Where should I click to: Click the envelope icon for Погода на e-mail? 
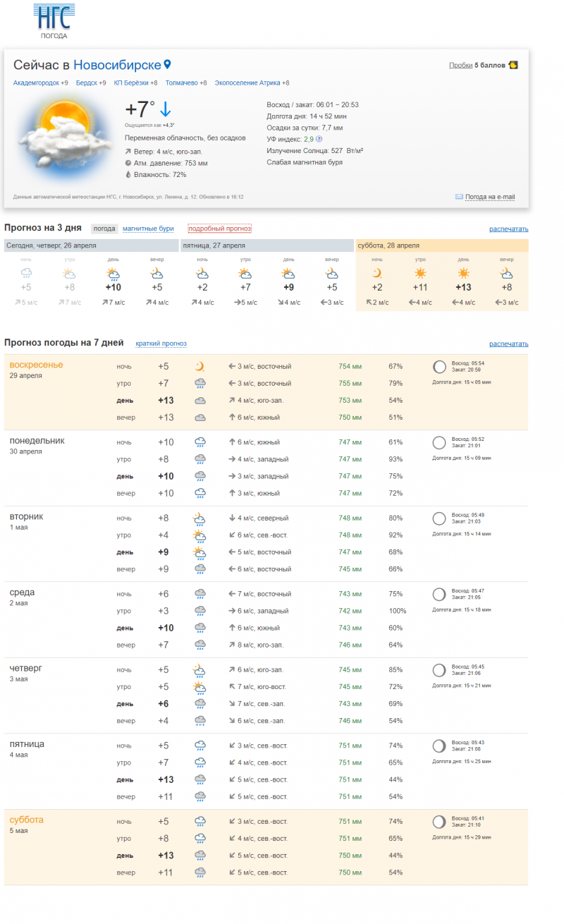pyautogui.click(x=459, y=197)
